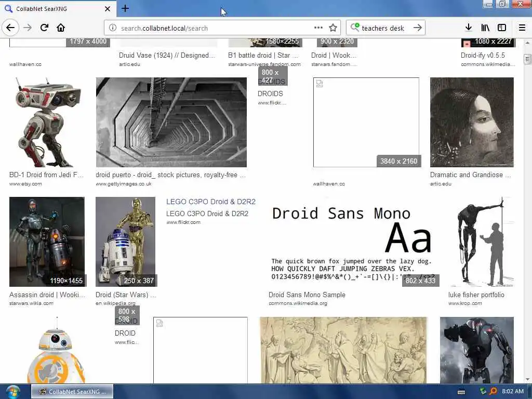Click the 'Druid Vase (1924) // Designed…' title
This screenshot has height=399, width=532.
(x=167, y=55)
